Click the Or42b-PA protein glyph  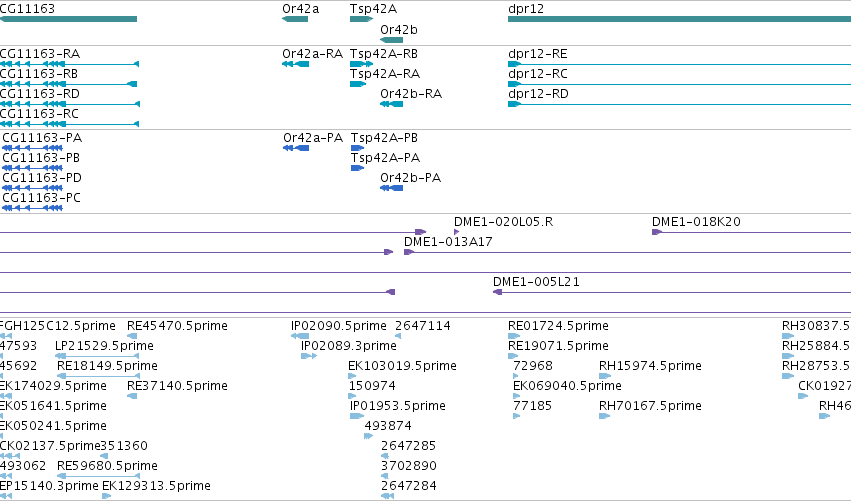click(392, 188)
